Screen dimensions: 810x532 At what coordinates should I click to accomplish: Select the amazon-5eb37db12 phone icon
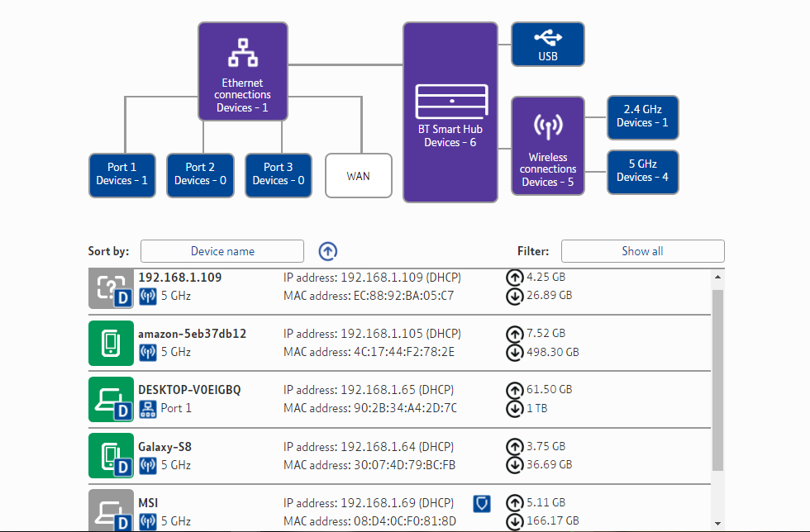pyautogui.click(x=111, y=343)
